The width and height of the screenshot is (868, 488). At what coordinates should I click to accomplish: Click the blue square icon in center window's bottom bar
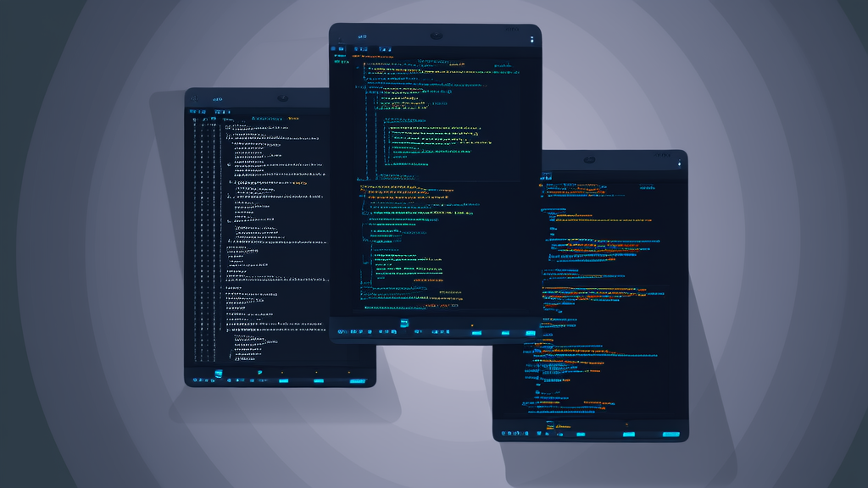405,323
